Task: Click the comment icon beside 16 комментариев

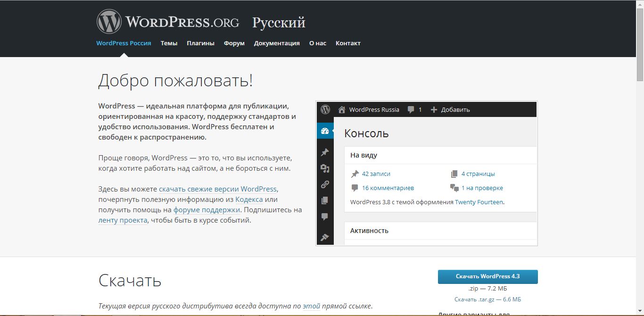Action: coord(355,188)
